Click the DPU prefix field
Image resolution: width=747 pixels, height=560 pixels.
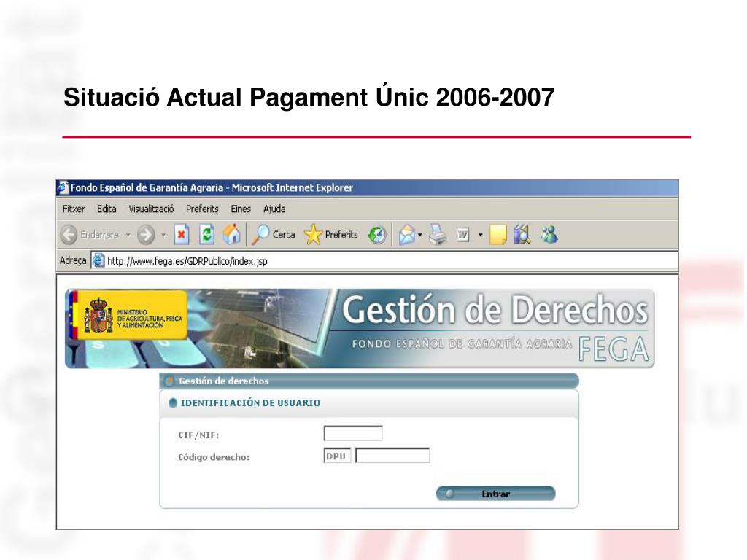[337, 456]
